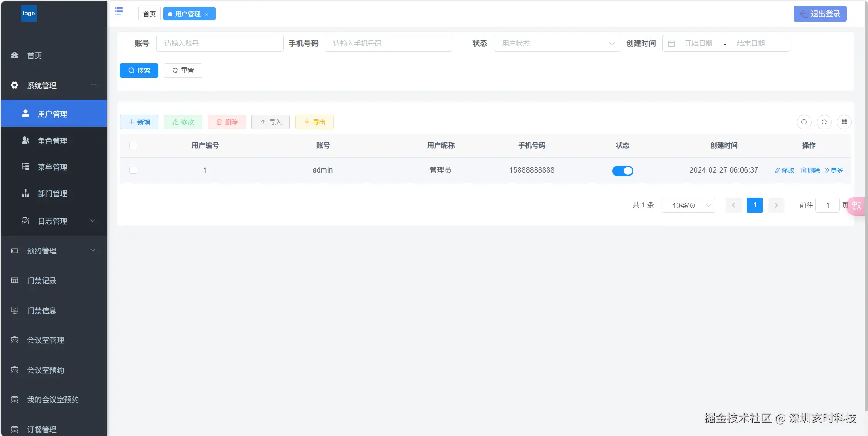
Task: Close the 用户管理 tab with its x
Action: [x=206, y=15]
